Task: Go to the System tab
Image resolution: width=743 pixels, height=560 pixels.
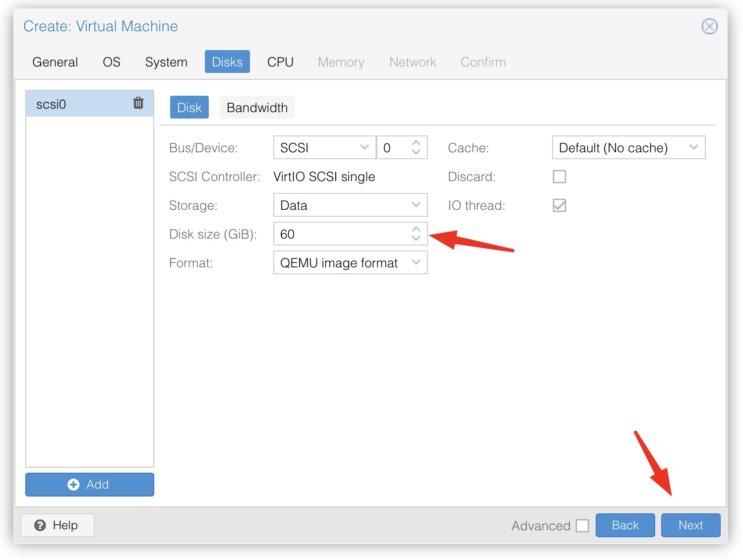Action: coord(166,62)
